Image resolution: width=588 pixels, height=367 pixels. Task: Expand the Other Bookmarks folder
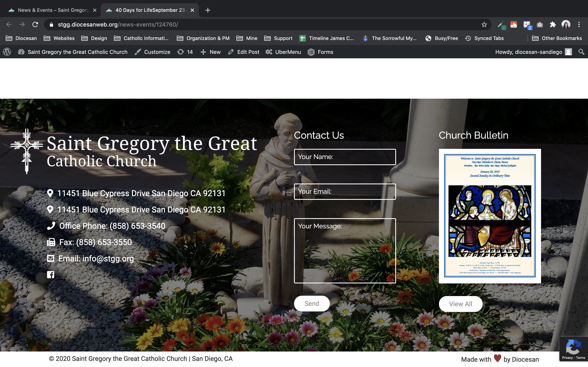pyautogui.click(x=557, y=38)
